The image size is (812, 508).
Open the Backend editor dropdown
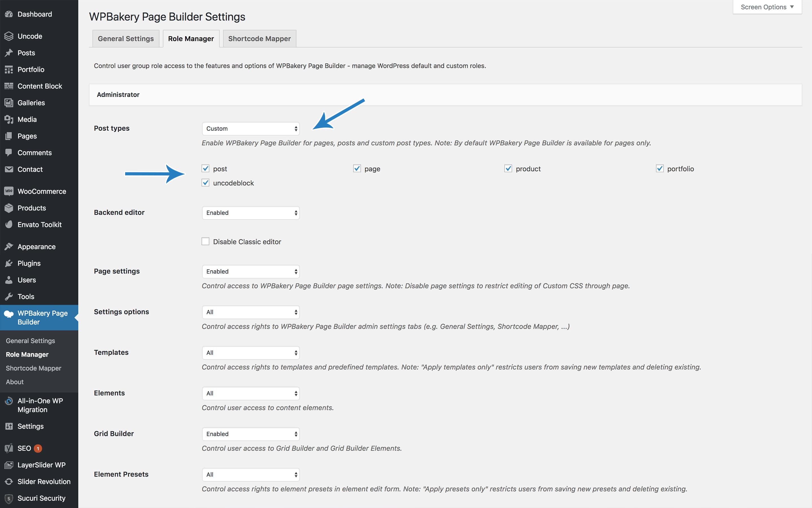pyautogui.click(x=251, y=213)
